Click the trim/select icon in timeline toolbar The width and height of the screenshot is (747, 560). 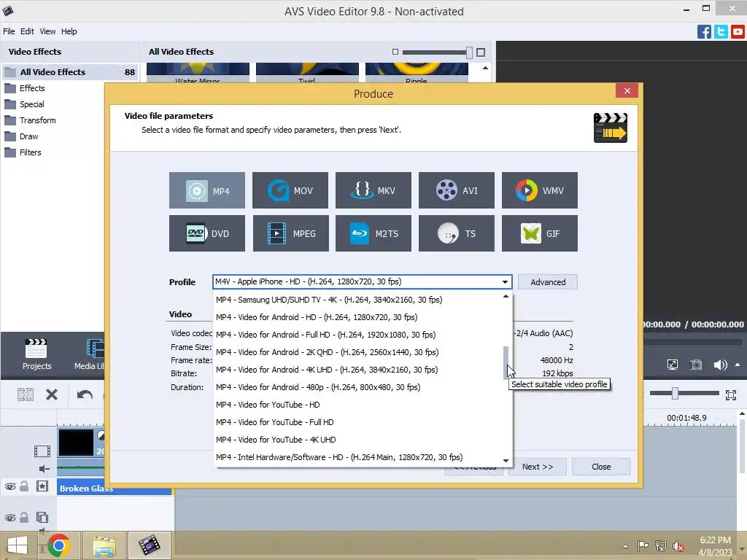point(26,394)
